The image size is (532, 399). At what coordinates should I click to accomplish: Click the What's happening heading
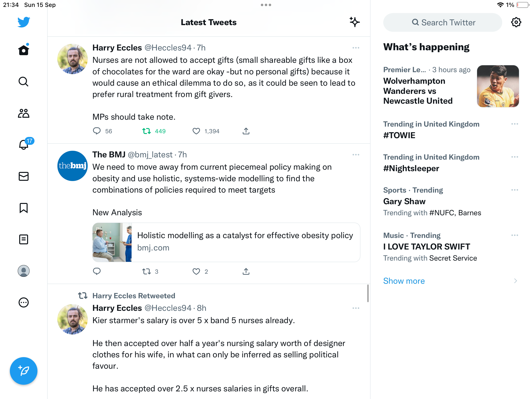[x=426, y=47]
